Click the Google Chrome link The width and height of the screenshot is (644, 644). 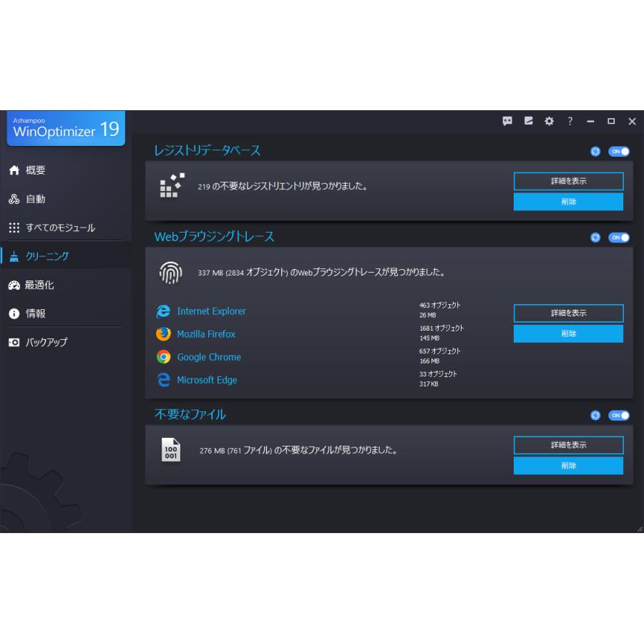[x=208, y=357]
